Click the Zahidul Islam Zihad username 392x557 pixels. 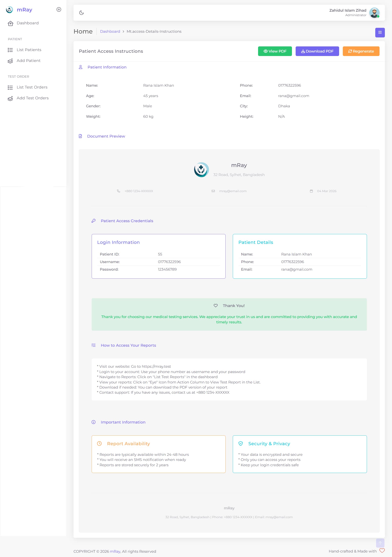[x=348, y=10]
